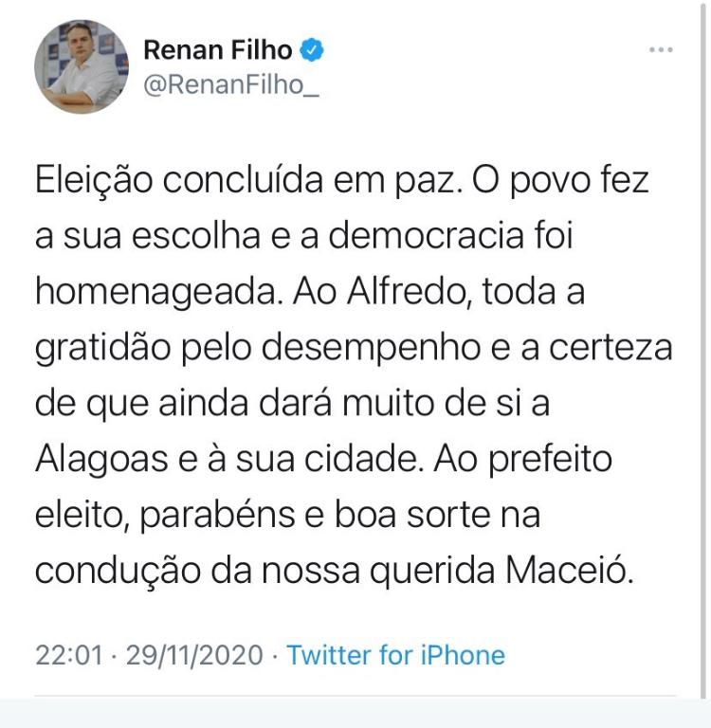
Task: Click the 29/11/2020 tweet date
Action: pyautogui.click(x=194, y=655)
